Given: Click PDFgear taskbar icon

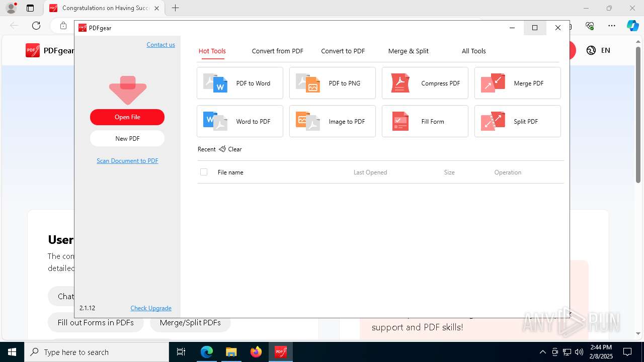Looking at the screenshot, I should (x=280, y=352).
